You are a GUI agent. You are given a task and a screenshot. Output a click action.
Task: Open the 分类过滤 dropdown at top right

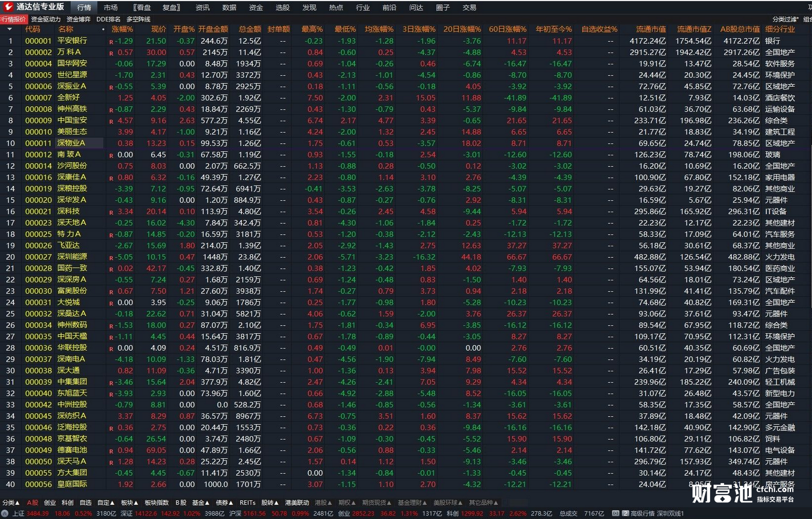click(x=785, y=19)
